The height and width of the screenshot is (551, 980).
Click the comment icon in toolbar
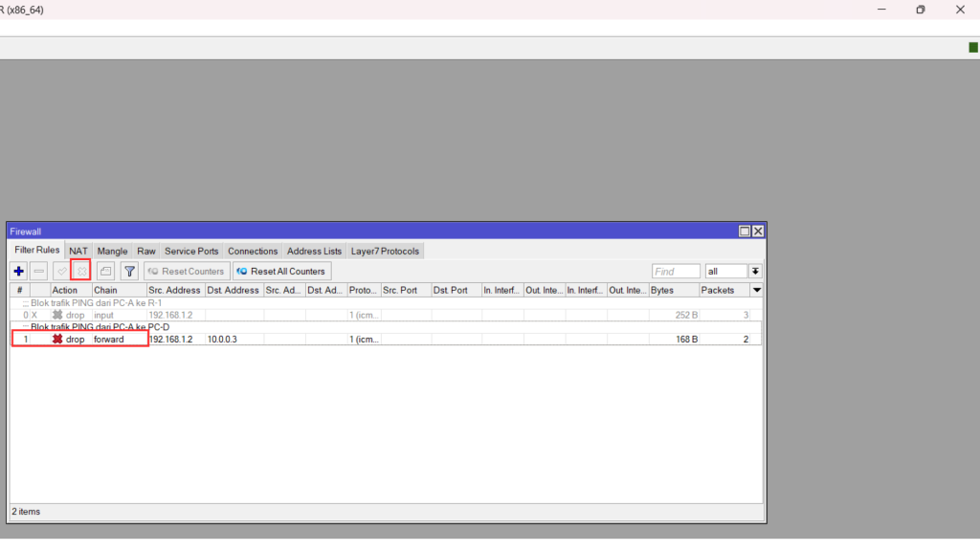106,272
